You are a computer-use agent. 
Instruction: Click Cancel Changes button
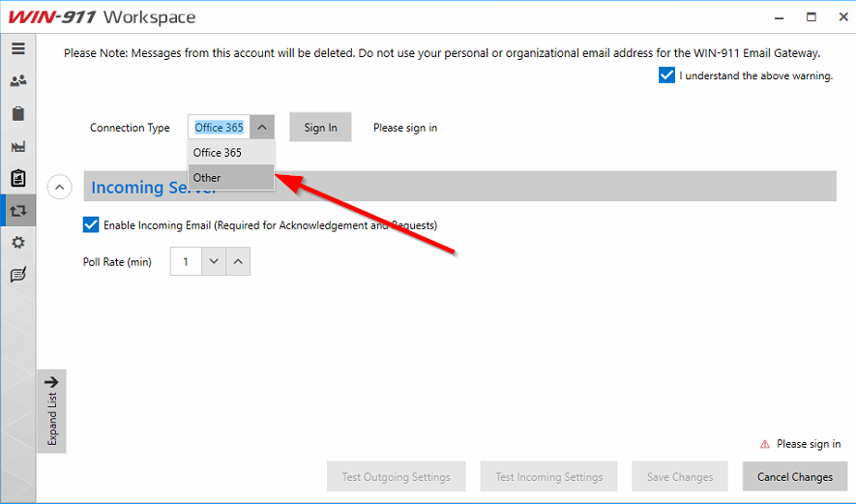[794, 477]
